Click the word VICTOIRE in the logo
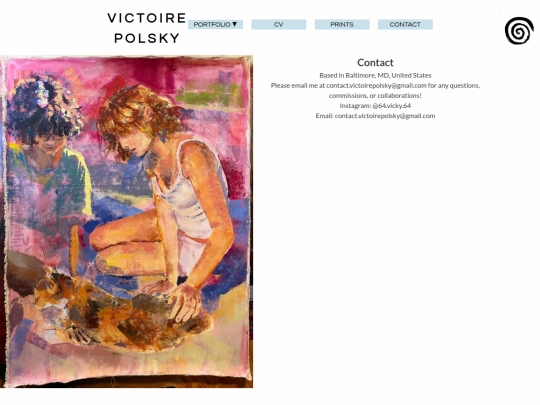The image size is (540, 405). point(147,18)
